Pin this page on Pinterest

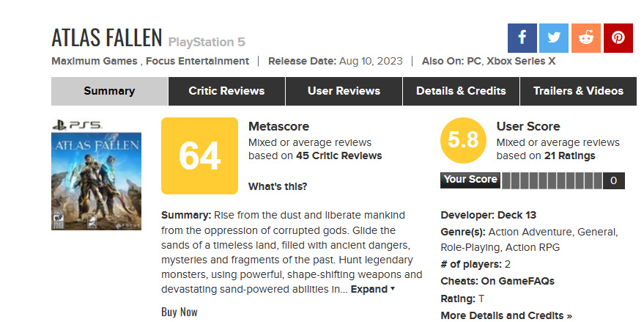pyautogui.click(x=618, y=38)
